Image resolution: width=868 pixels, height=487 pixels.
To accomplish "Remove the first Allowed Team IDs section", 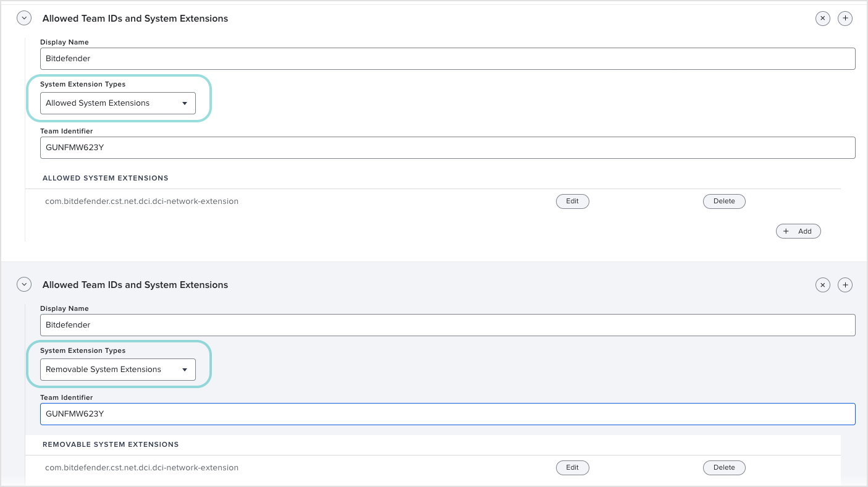I will 822,18.
